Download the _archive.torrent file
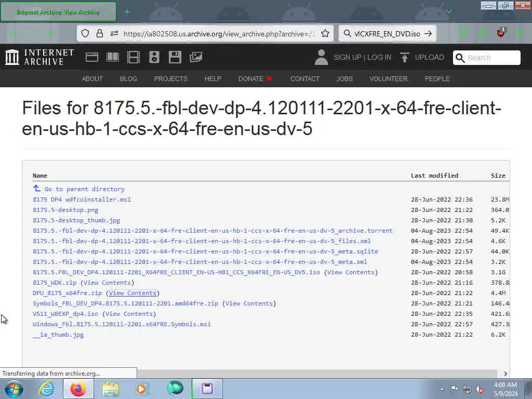 (212, 231)
